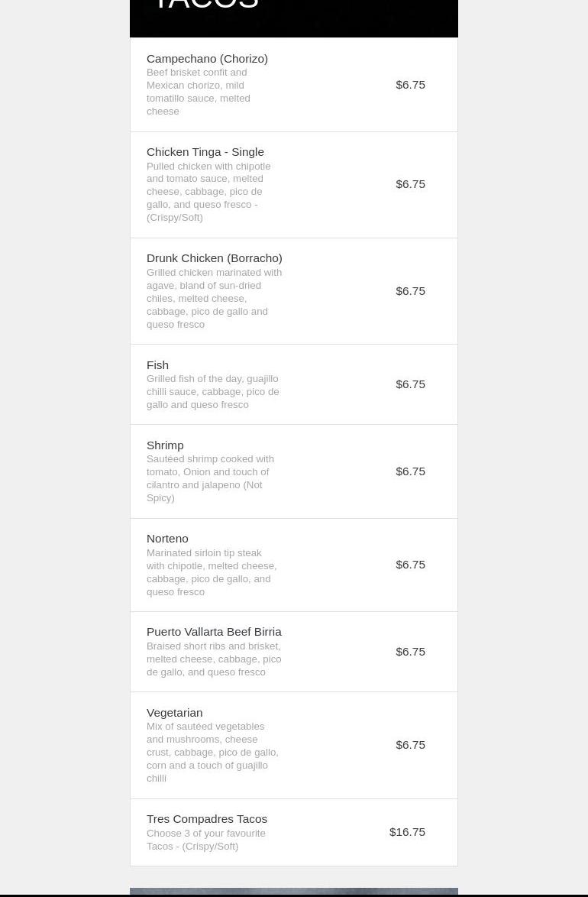
Task: Open the Norteno taco item
Action: point(167,539)
